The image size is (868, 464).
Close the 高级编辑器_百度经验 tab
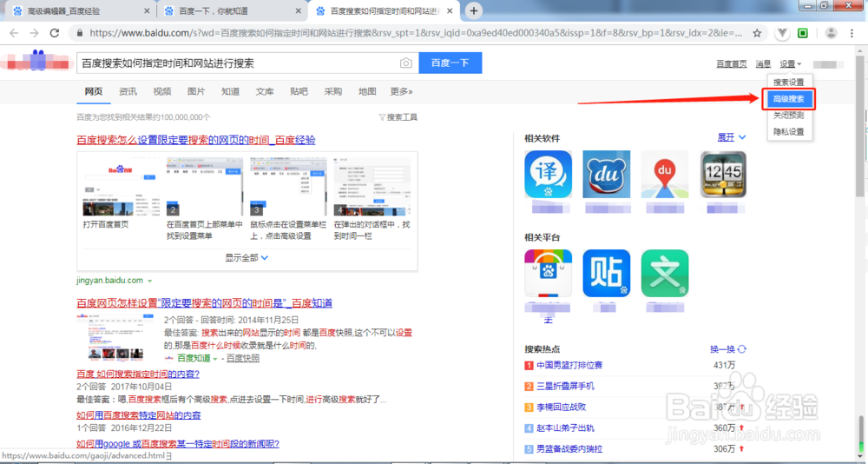[147, 11]
